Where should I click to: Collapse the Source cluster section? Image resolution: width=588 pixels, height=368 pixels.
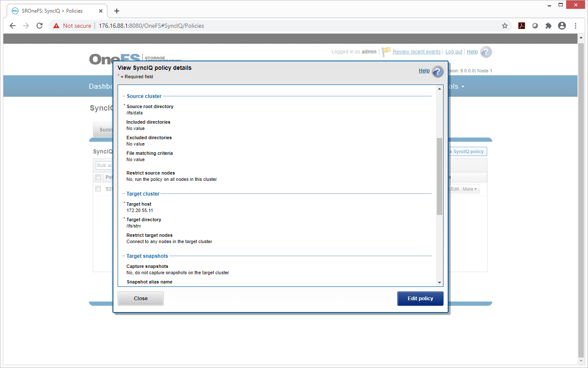click(123, 96)
